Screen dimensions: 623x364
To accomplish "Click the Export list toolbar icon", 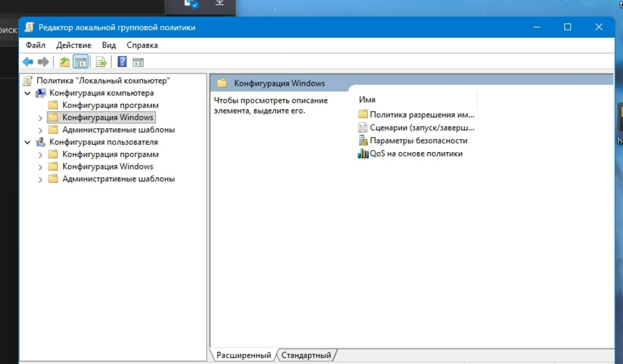I will click(101, 62).
